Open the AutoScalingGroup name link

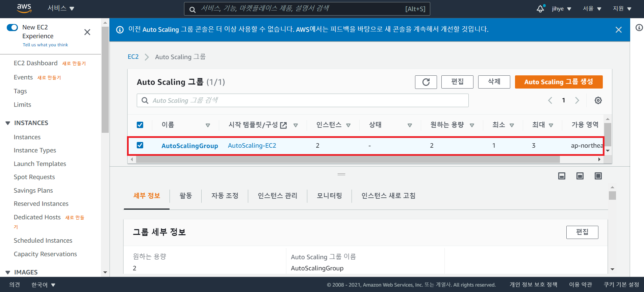click(x=190, y=146)
